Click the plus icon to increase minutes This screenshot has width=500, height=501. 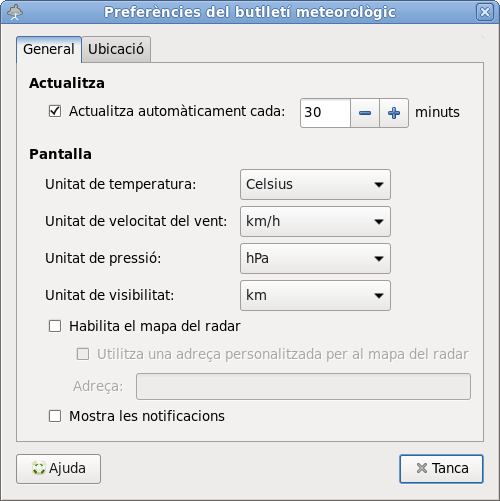[x=394, y=113]
